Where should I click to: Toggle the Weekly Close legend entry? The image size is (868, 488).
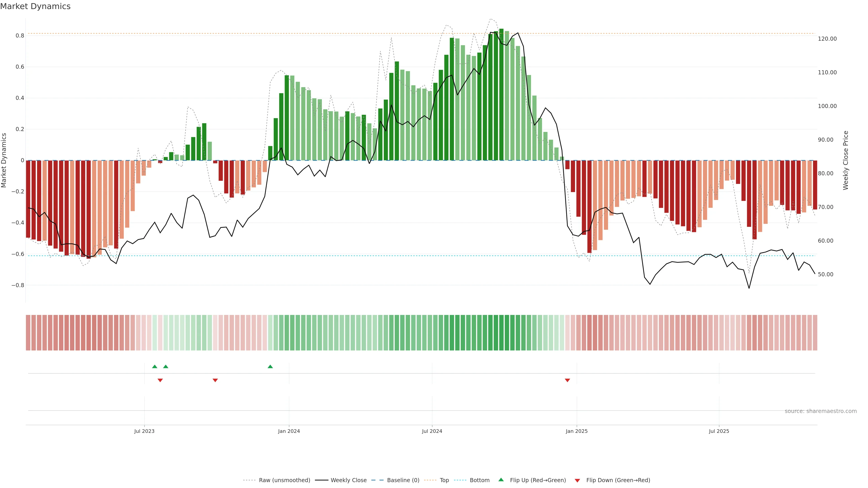[x=348, y=480]
